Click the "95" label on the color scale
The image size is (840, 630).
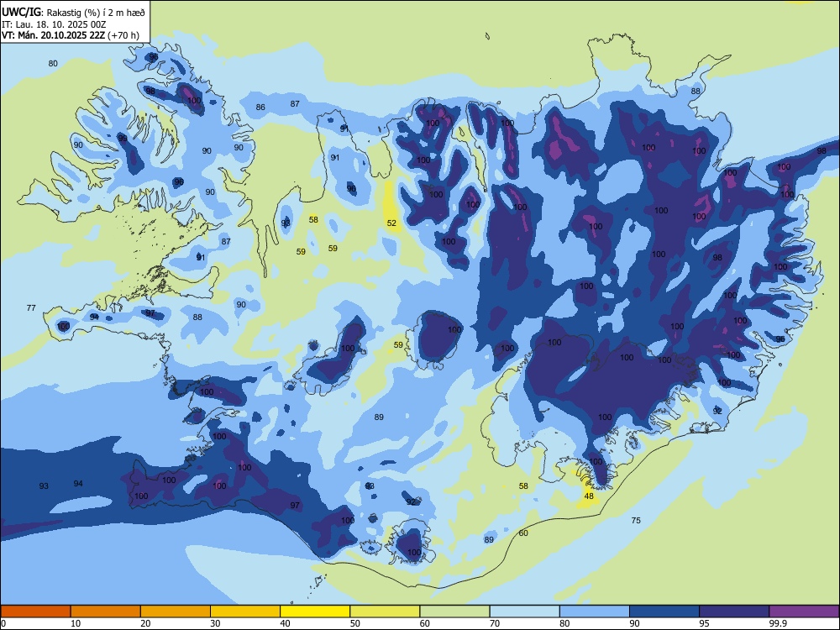point(705,623)
